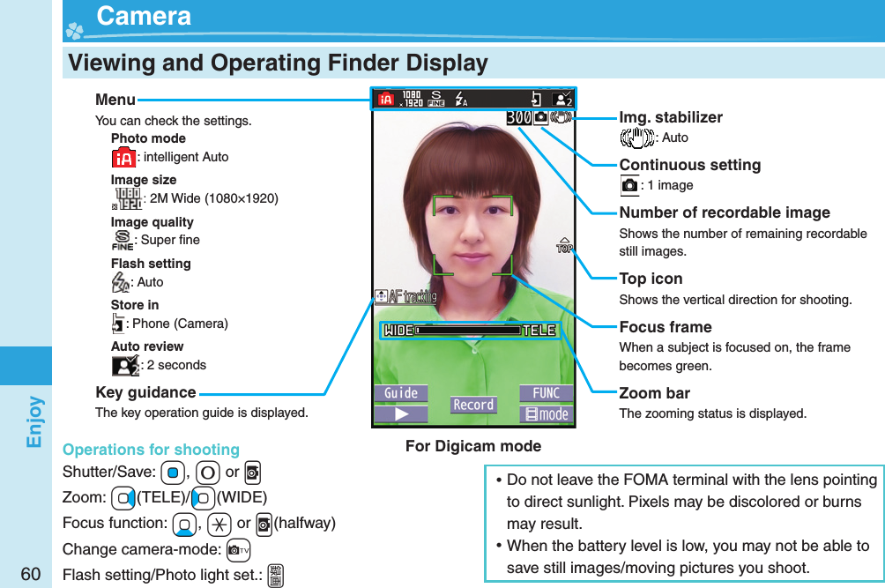Tap the image stabilizer hand icon in finder
The image size is (885, 588).
click(x=561, y=117)
